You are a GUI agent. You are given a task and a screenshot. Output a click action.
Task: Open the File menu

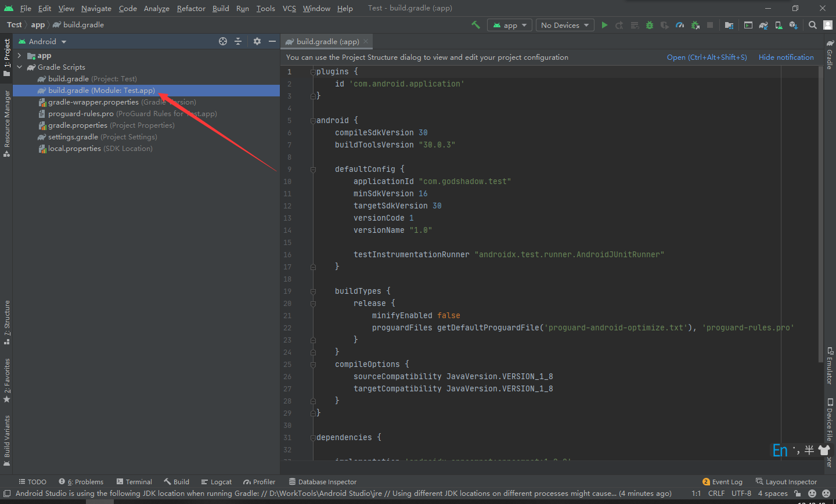coord(26,8)
